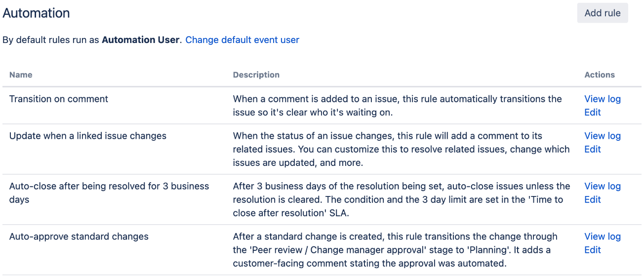This screenshot has height=278, width=644.
Task: Click the Actions column header
Action: tap(600, 75)
